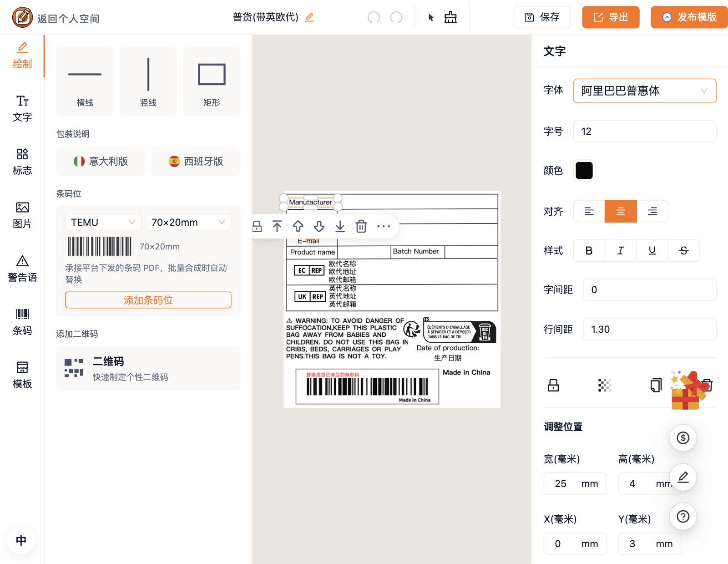Click the font size field showing 12
The image size is (728, 564).
click(645, 131)
